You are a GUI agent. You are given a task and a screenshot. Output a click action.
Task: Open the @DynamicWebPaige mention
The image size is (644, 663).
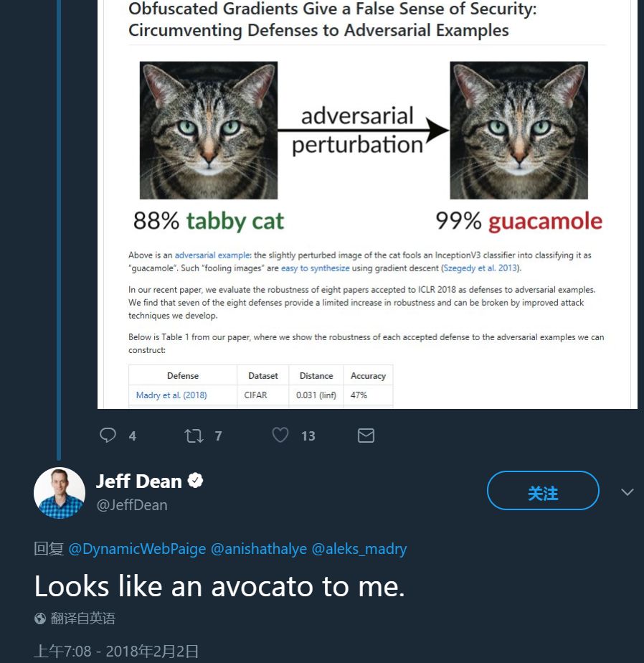pos(136,549)
